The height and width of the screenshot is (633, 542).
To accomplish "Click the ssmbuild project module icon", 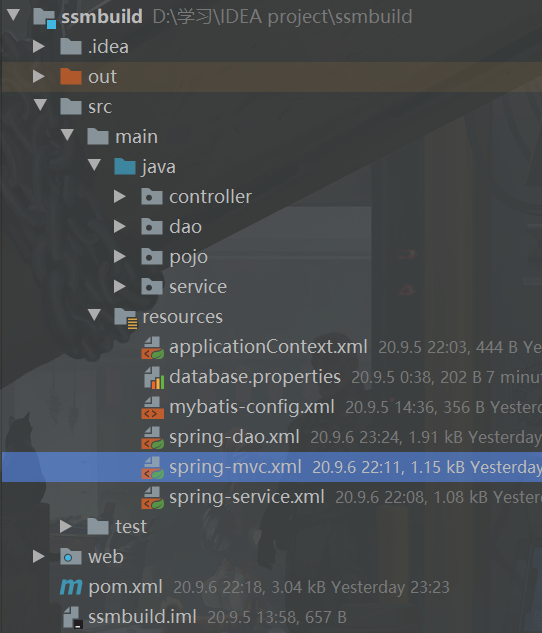I will [x=44, y=18].
